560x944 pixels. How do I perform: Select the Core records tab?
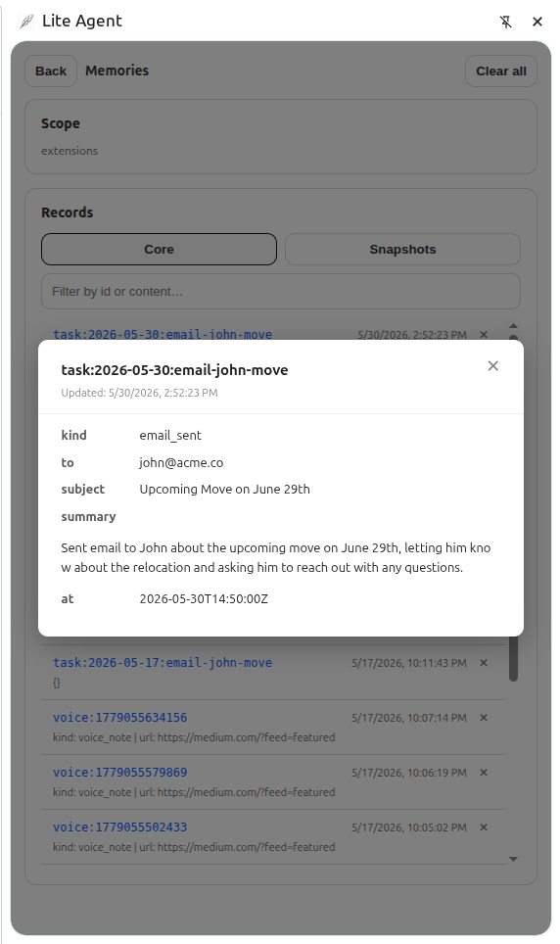pyautogui.click(x=159, y=250)
